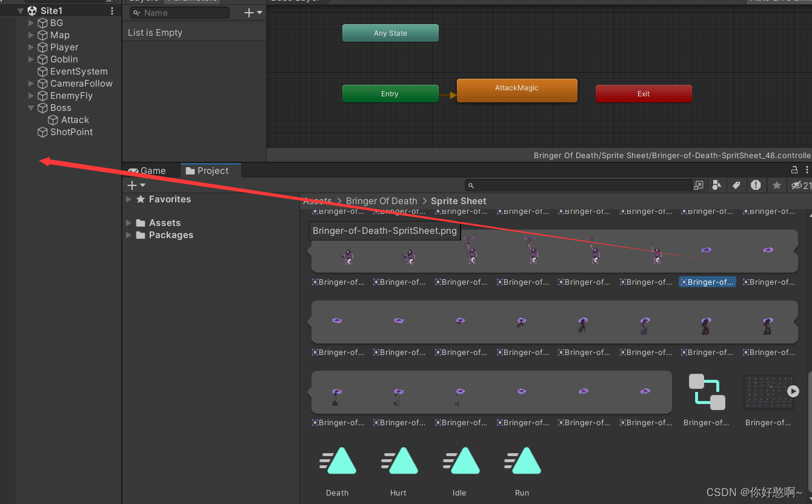Go to Bringer Of Death in breadcrumb
Screen dimensions: 812x504
[381, 201]
